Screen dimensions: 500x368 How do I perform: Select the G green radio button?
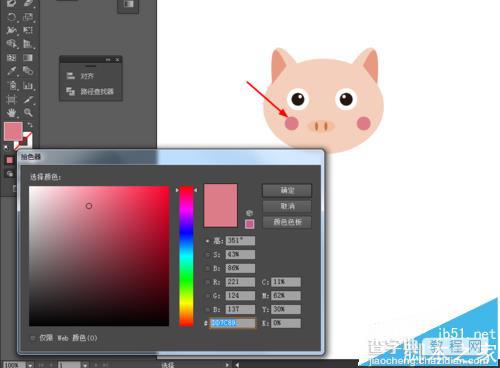click(x=208, y=296)
